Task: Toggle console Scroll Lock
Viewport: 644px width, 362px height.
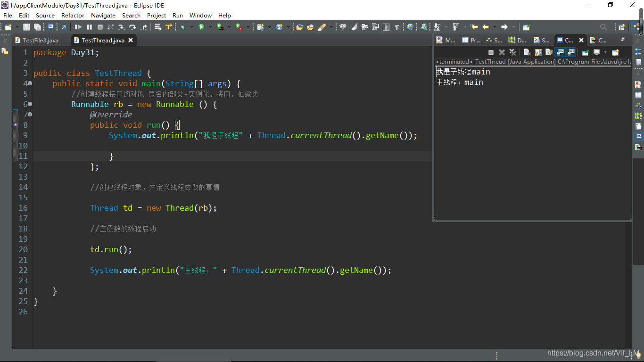Action: (x=538, y=52)
